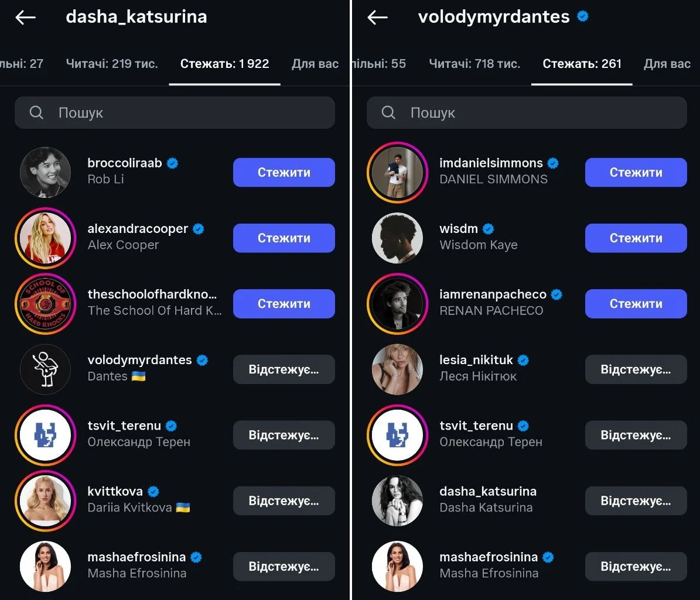The width and height of the screenshot is (700, 600).
Task: Click search magnifier icon in left panel
Action: 36,112
